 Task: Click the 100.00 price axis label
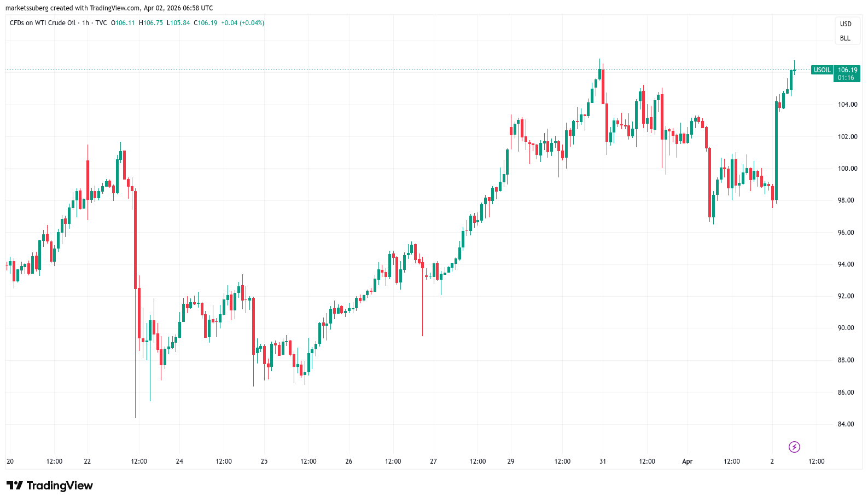(x=847, y=169)
